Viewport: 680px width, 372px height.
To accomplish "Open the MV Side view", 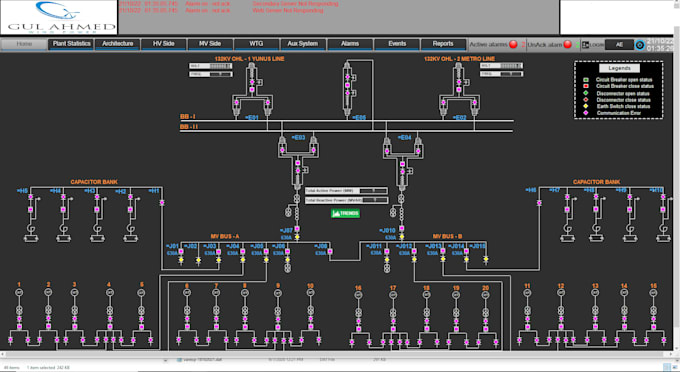I will [210, 44].
